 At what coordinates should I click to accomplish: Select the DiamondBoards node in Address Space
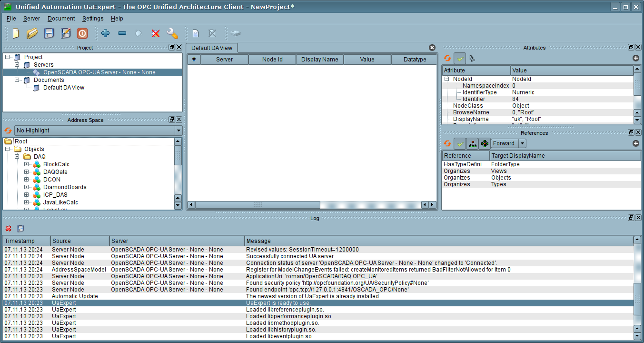point(65,187)
